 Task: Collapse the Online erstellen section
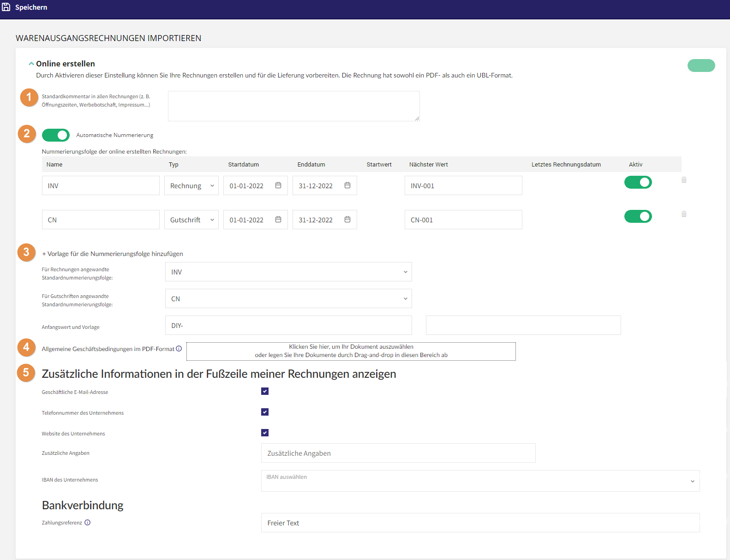(31, 64)
